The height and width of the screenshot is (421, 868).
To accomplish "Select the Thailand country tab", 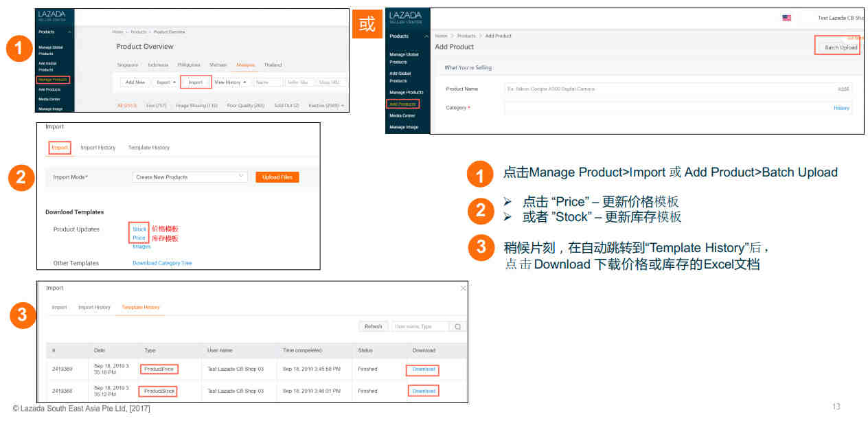I will click(273, 65).
